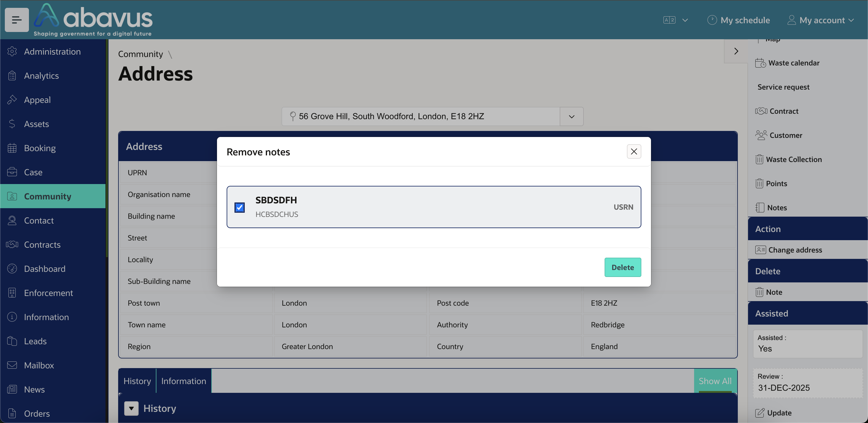The image size is (868, 423).
Task: Click the hamburger menu toggle icon
Action: [17, 20]
